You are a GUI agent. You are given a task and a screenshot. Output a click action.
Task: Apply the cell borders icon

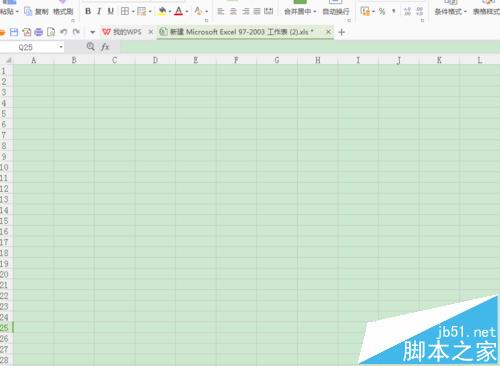[x=125, y=11]
